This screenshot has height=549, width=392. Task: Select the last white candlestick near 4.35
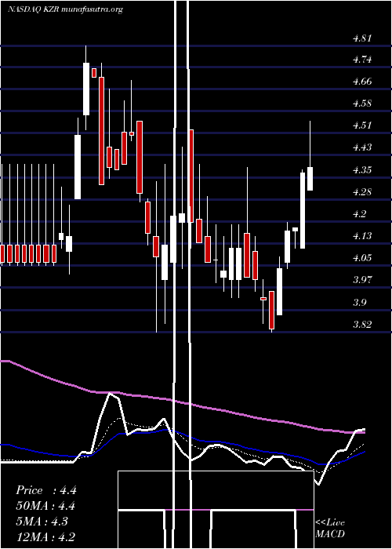[x=310, y=179]
